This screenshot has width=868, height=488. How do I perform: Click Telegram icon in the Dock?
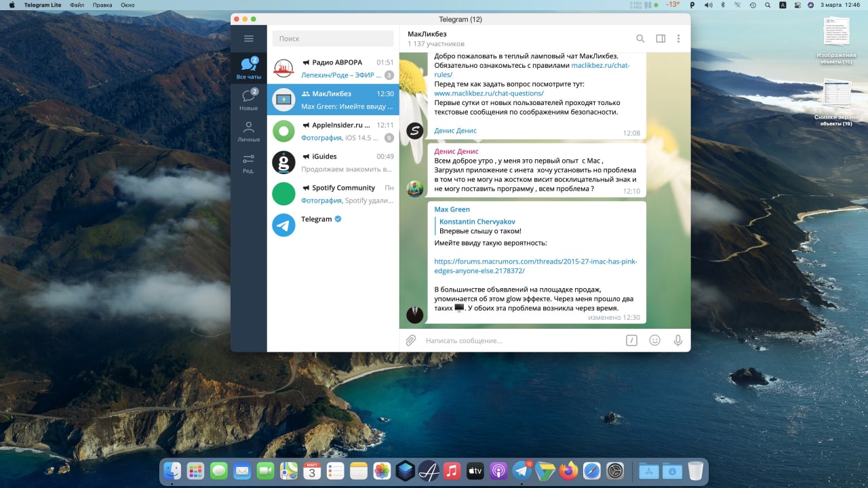pyautogui.click(x=521, y=471)
